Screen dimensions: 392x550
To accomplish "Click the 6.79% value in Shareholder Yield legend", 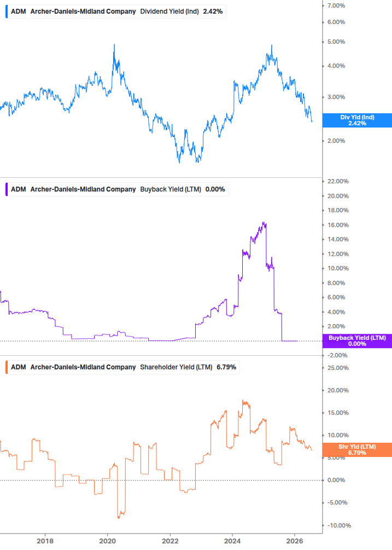I will [226, 367].
